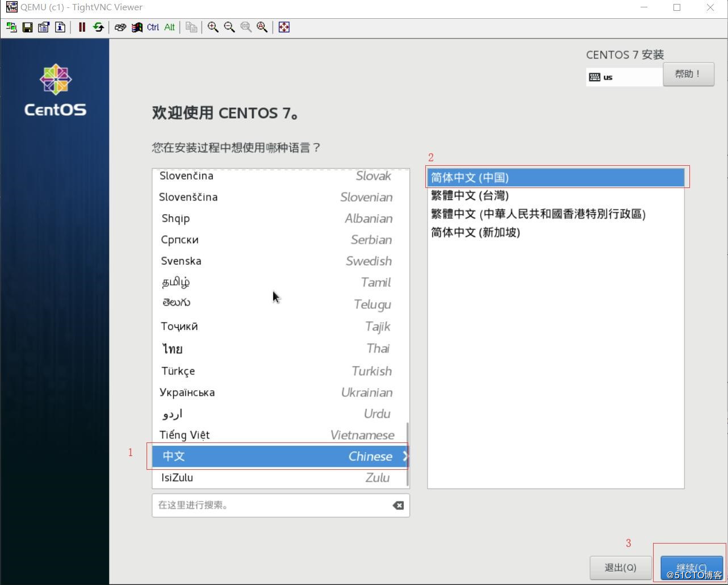Toggle the Alt key modifier

[169, 27]
